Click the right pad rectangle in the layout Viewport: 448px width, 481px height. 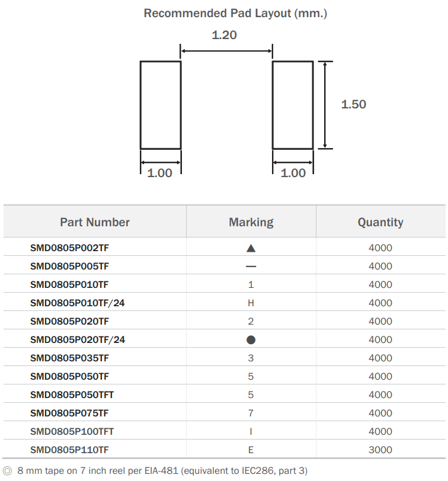point(293,105)
